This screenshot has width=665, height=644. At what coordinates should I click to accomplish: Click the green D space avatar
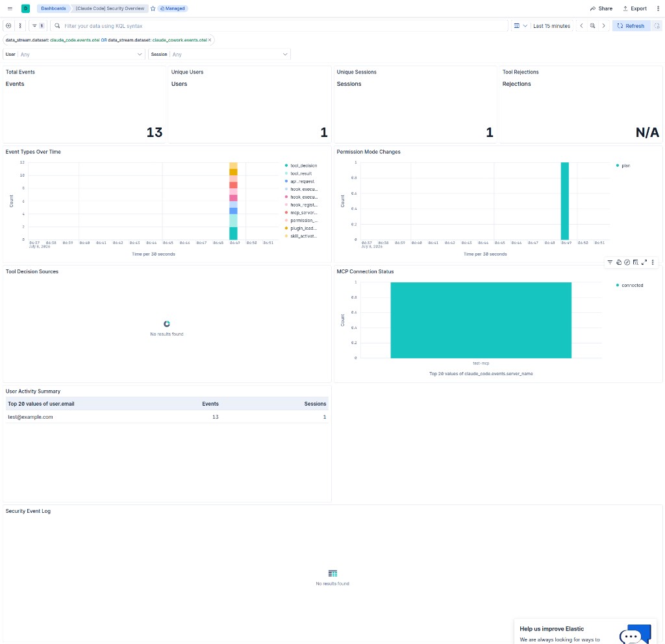click(x=25, y=8)
